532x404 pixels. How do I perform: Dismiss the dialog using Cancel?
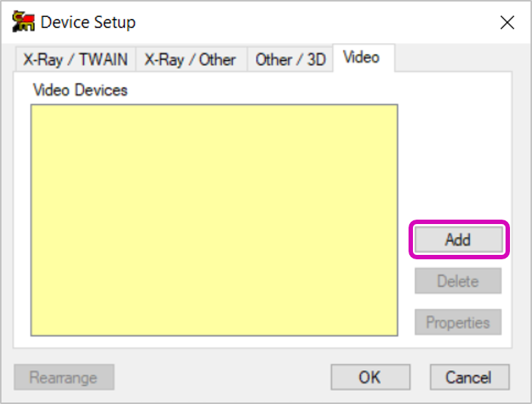tap(469, 378)
